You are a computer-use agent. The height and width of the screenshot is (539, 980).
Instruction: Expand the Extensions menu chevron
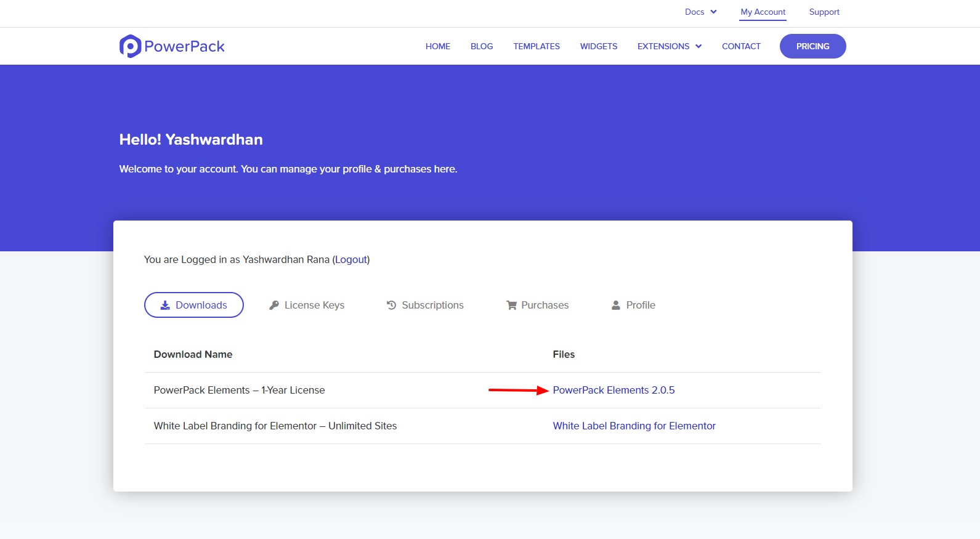click(x=699, y=46)
